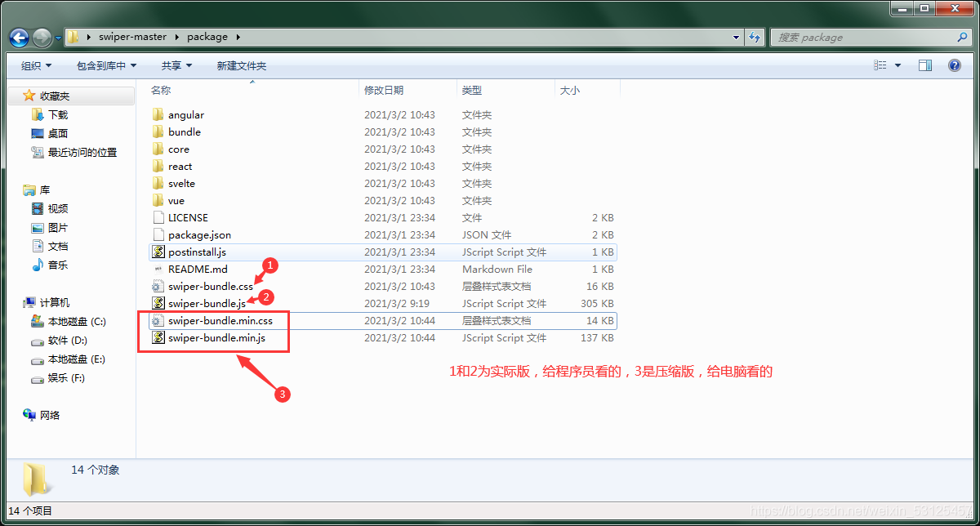Open Local Disk (C:) drive
The height and width of the screenshot is (526, 980).
pyautogui.click(x=77, y=322)
